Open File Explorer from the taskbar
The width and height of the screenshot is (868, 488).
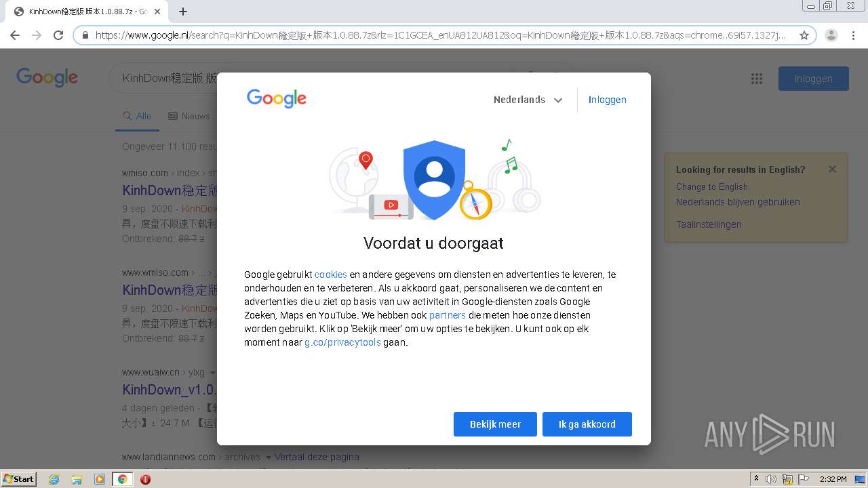click(77, 479)
